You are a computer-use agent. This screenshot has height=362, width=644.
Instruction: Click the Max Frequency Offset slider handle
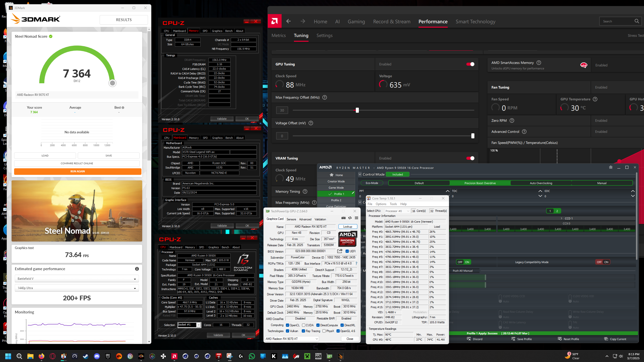click(x=357, y=110)
